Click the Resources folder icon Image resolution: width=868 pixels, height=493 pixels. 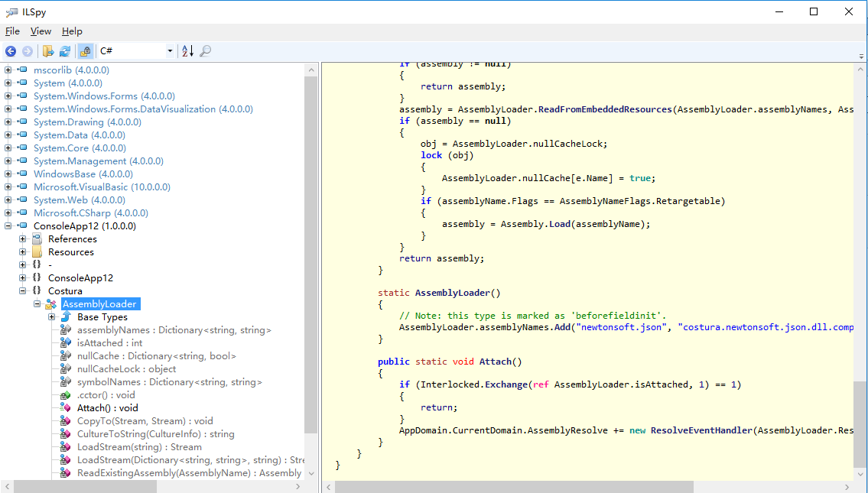pyautogui.click(x=37, y=252)
